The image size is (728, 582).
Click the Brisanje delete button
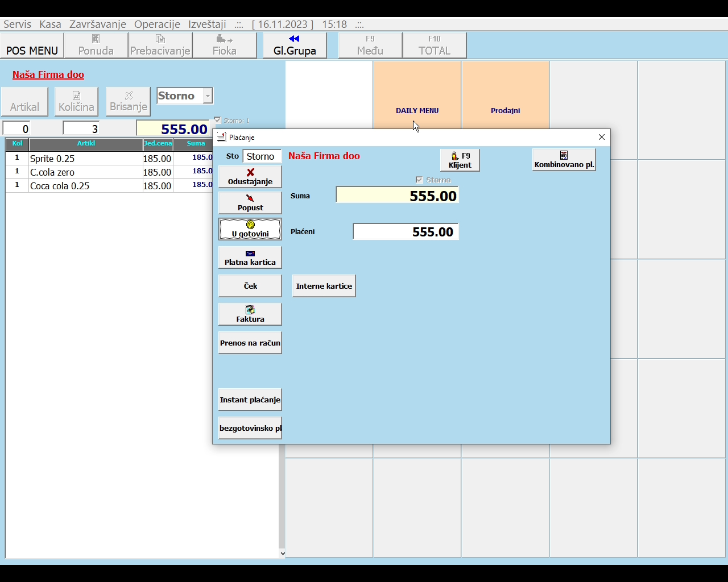pos(129,101)
